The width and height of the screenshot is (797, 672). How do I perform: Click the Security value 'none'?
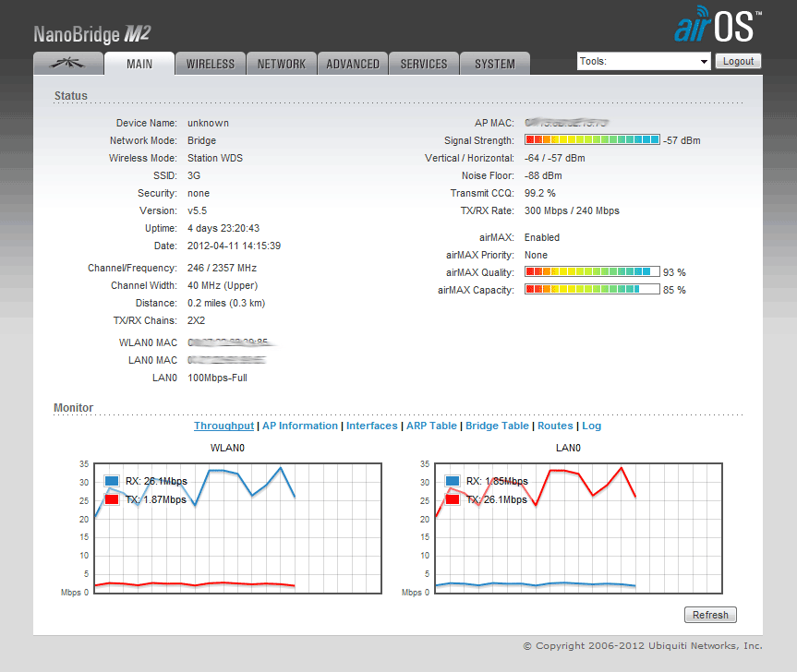(199, 193)
